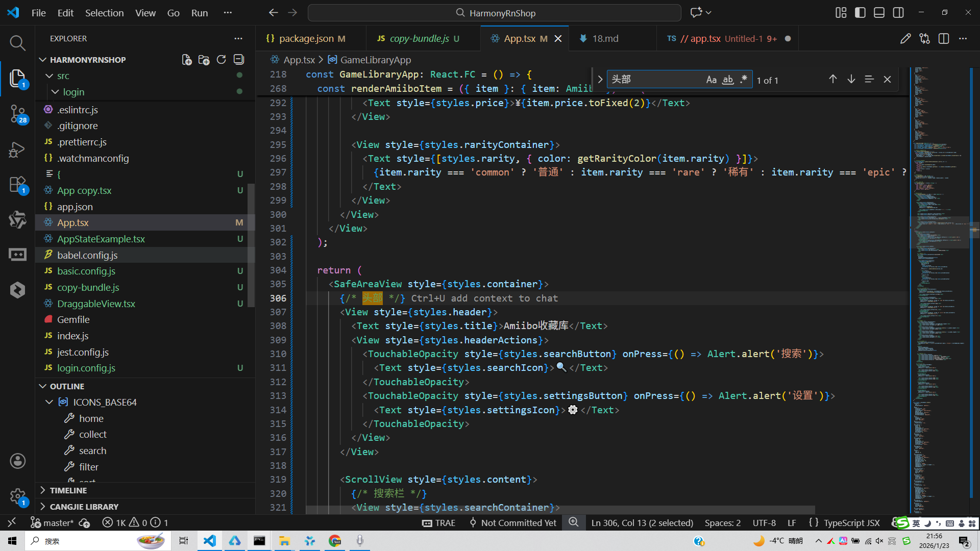This screenshot has width=980, height=551.
Task: Click inside the find input containing 头部
Action: [x=653, y=80]
